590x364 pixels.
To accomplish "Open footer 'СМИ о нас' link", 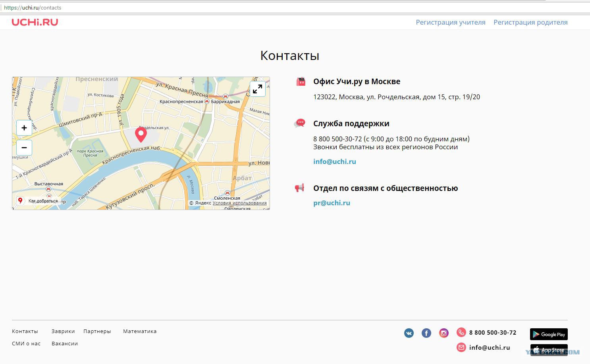I will pyautogui.click(x=26, y=343).
